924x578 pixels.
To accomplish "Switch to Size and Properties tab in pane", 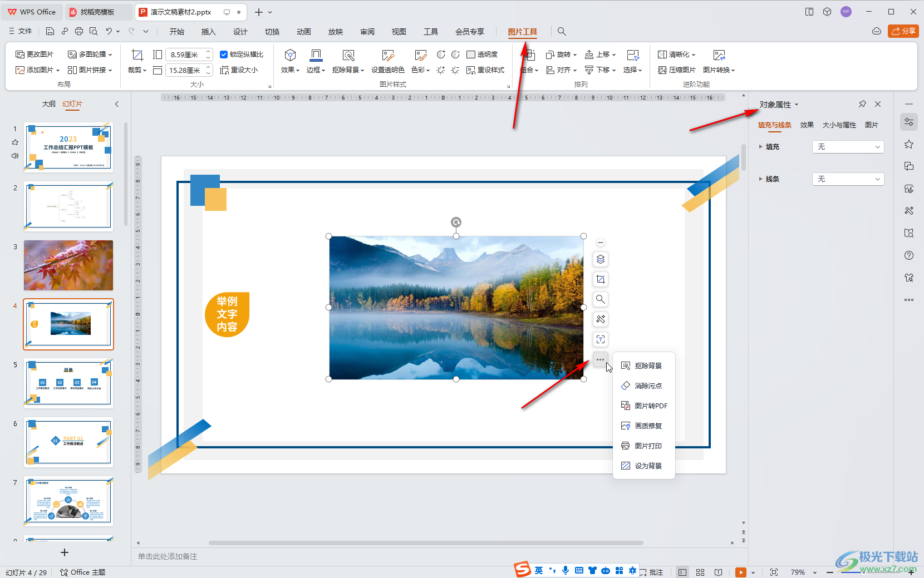I will tap(839, 125).
